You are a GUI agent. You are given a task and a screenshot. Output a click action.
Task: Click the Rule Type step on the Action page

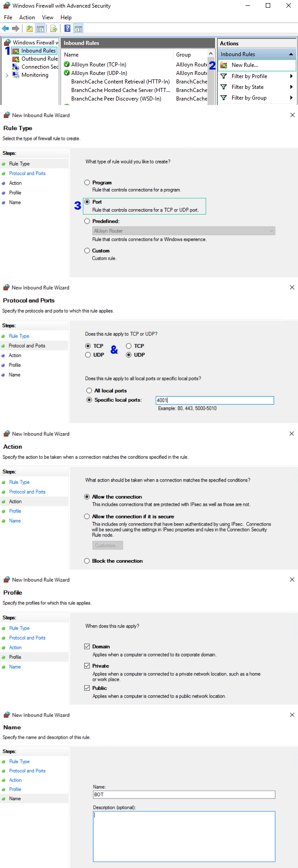19,482
